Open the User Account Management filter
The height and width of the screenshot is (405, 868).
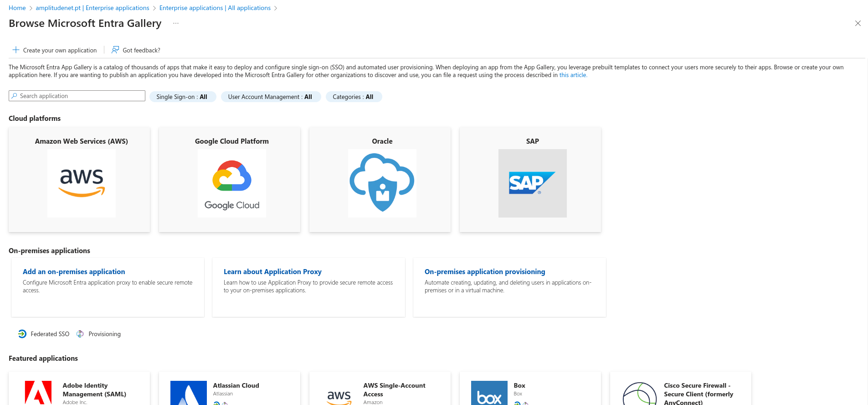pyautogui.click(x=271, y=97)
